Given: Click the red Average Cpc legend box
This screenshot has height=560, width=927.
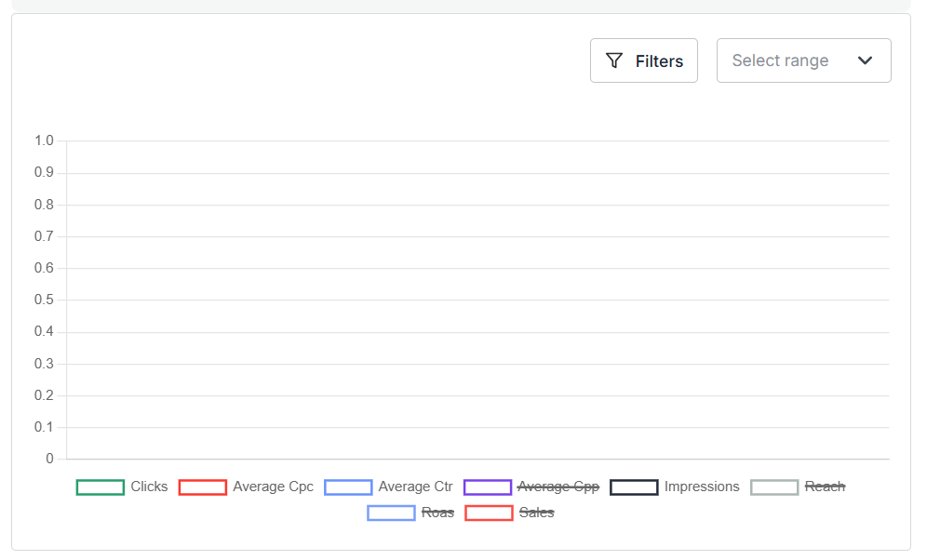Looking at the screenshot, I should tap(203, 487).
